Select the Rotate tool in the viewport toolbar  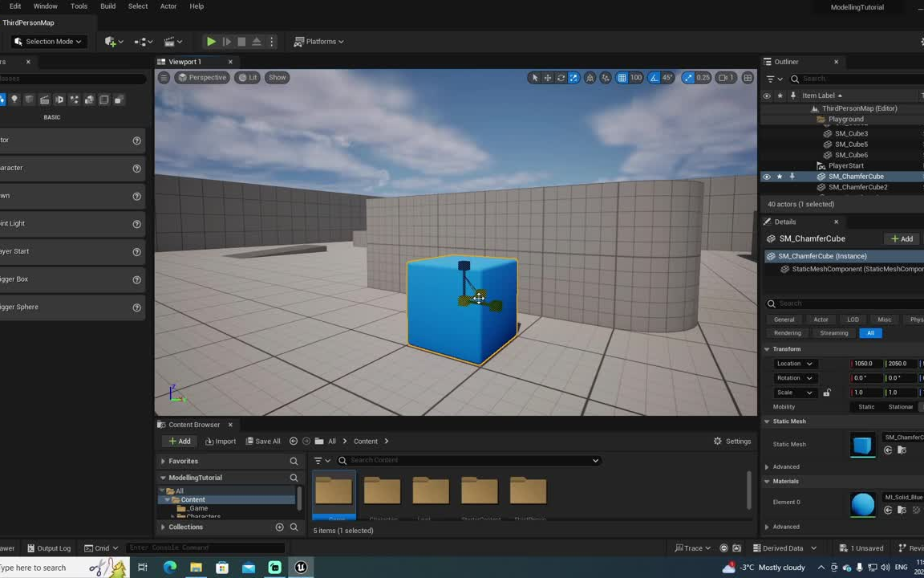click(x=560, y=78)
